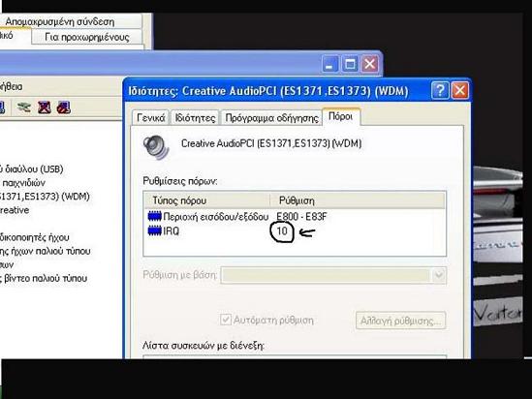Viewport: 532px width, 399px height.
Task: Select βίντεο παλιού τύπου tree item
Action: pos(44,278)
